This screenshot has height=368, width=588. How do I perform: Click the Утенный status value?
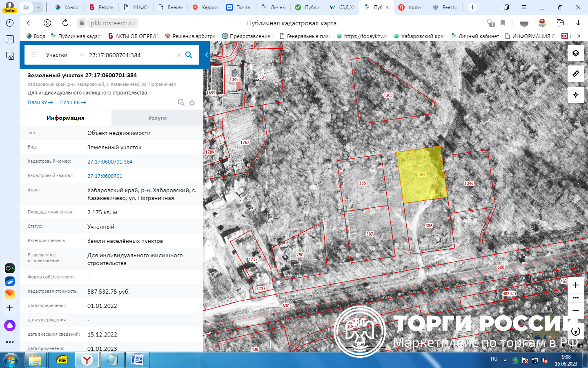point(101,227)
